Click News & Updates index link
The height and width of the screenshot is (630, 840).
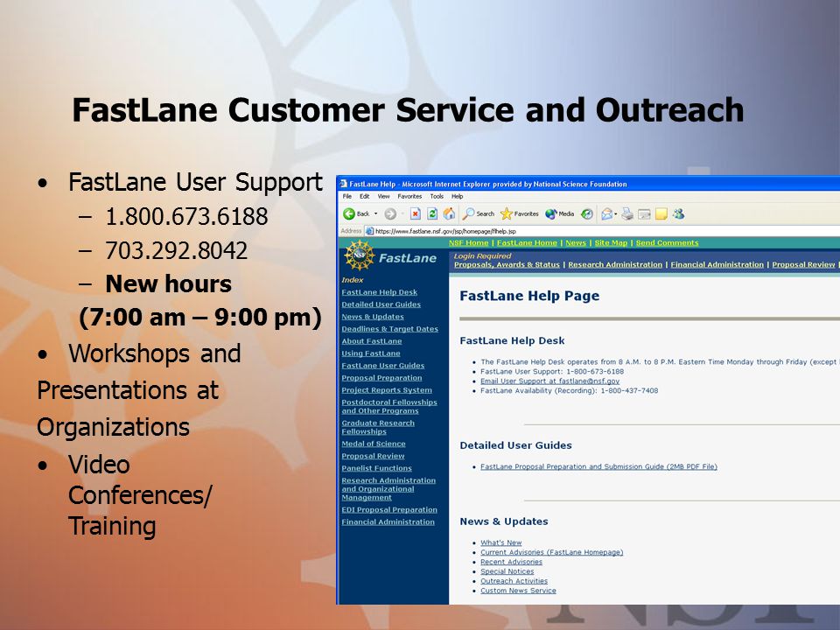pos(373,317)
